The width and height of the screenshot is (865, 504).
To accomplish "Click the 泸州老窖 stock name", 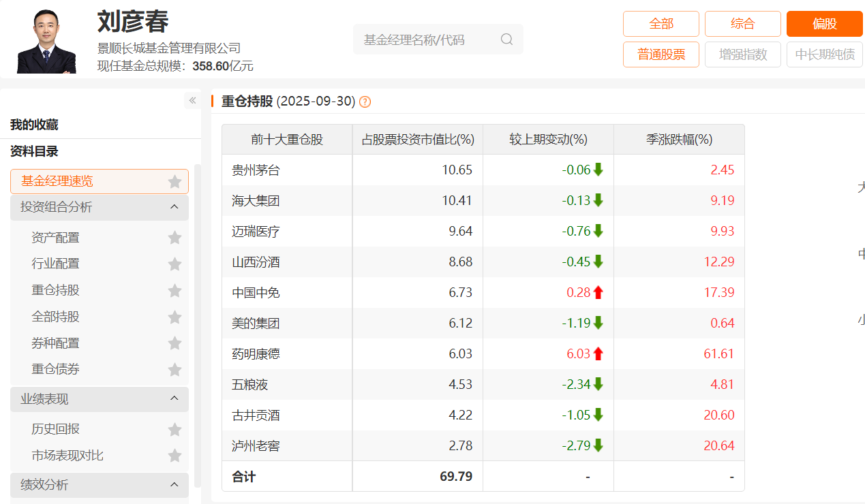I will point(256,446).
